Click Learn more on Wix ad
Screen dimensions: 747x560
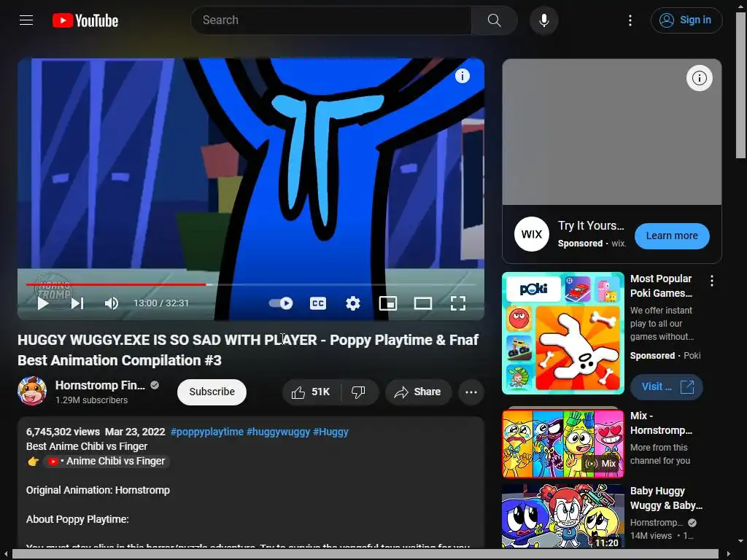tap(672, 236)
